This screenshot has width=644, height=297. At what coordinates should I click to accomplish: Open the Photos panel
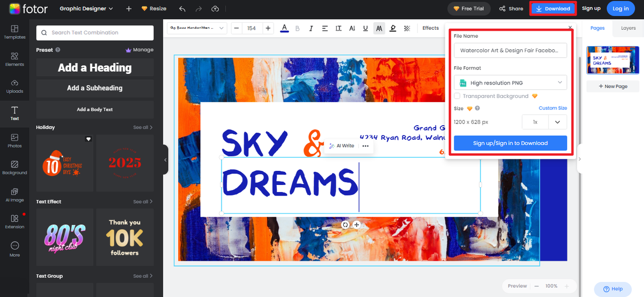[x=15, y=141]
